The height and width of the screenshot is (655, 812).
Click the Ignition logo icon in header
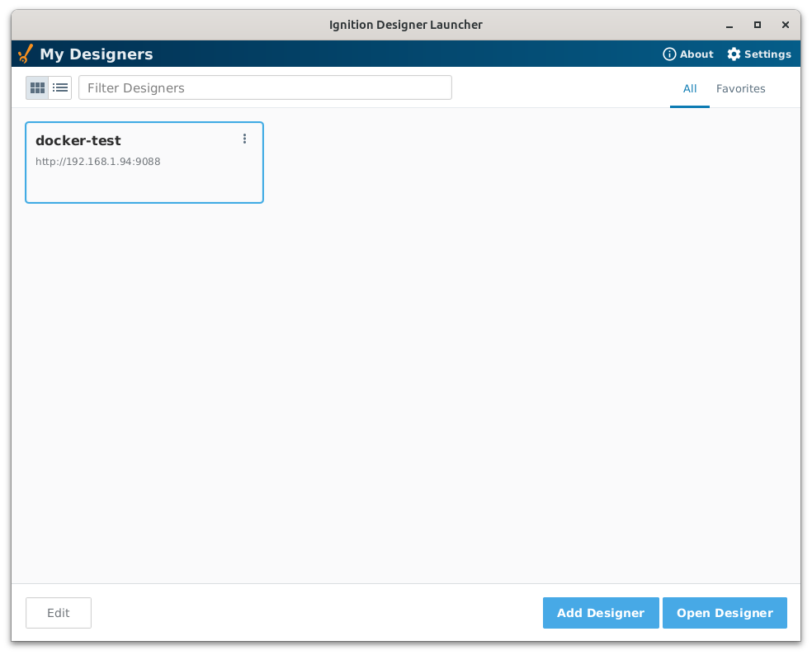(x=26, y=54)
